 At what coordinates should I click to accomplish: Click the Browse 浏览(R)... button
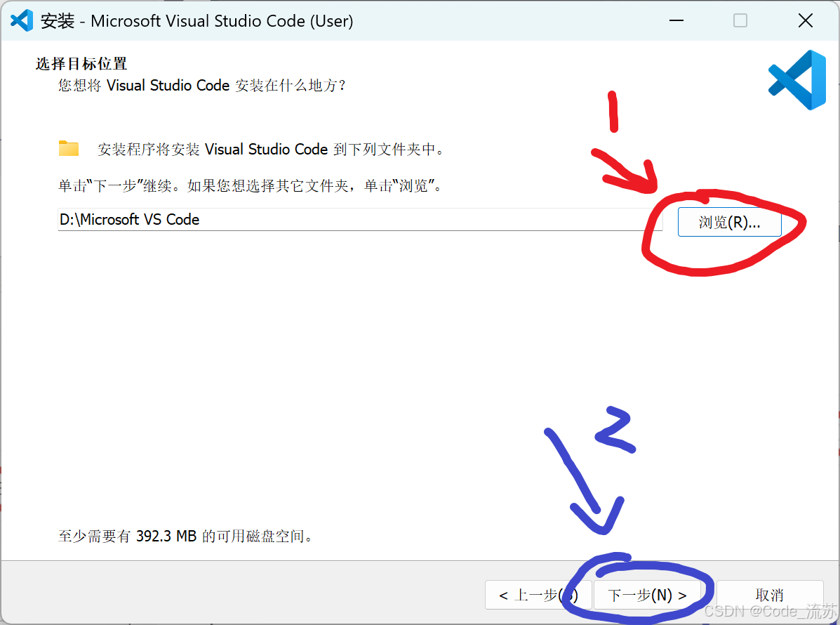(729, 222)
